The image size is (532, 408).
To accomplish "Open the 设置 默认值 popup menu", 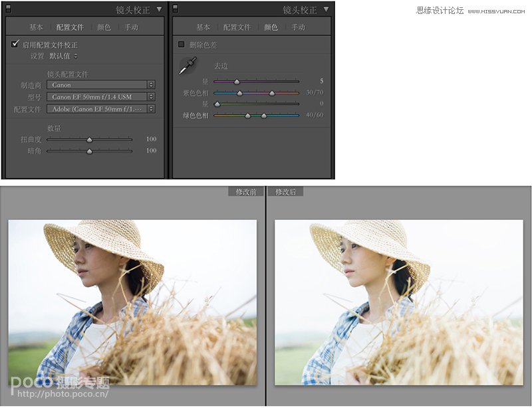I will coord(63,56).
